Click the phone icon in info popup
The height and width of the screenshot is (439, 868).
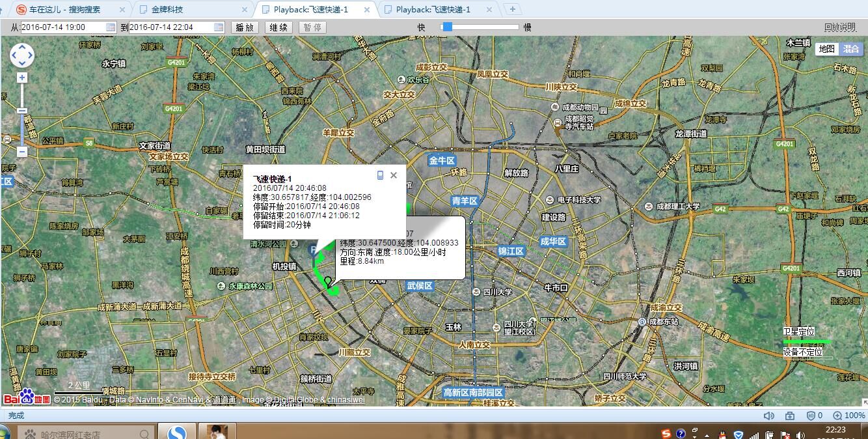381,175
